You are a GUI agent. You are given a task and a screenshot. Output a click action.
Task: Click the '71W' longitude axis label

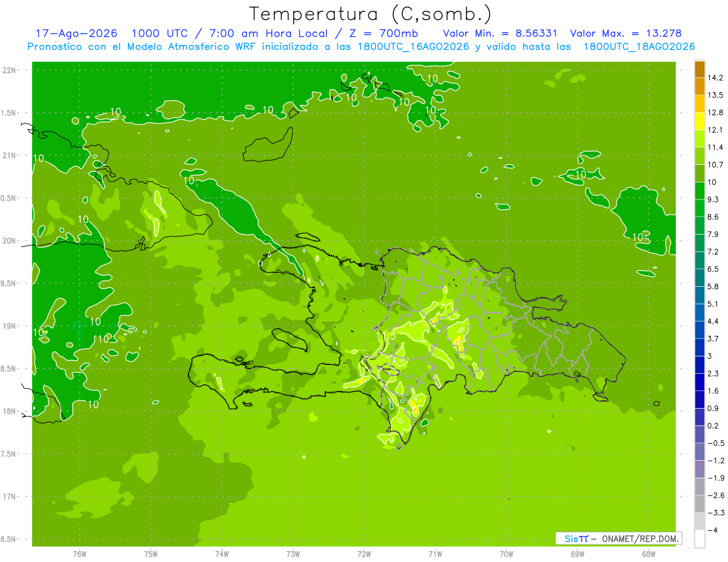(x=435, y=554)
